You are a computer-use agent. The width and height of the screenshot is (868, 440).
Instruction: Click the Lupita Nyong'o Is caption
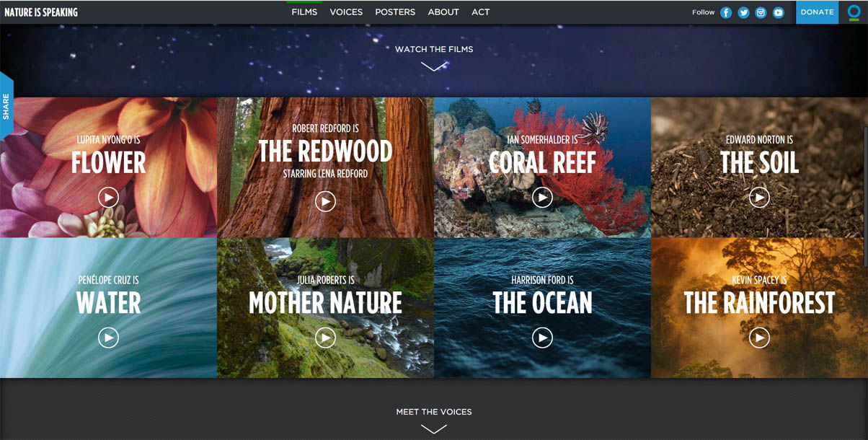(x=108, y=140)
